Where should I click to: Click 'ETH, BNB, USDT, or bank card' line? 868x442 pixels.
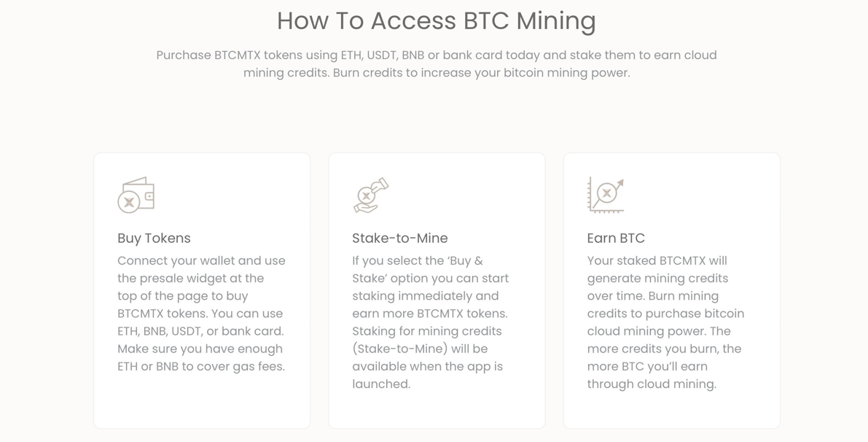point(200,331)
